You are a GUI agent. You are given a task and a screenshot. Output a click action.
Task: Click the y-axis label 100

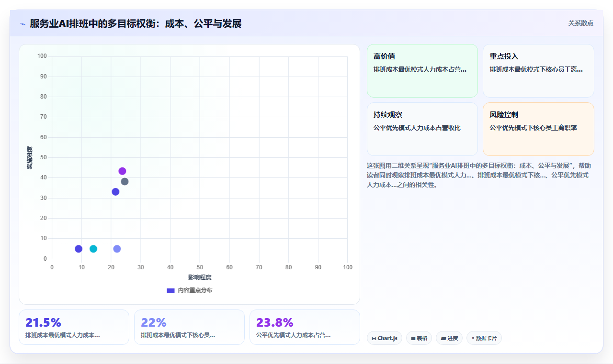pyautogui.click(x=42, y=56)
